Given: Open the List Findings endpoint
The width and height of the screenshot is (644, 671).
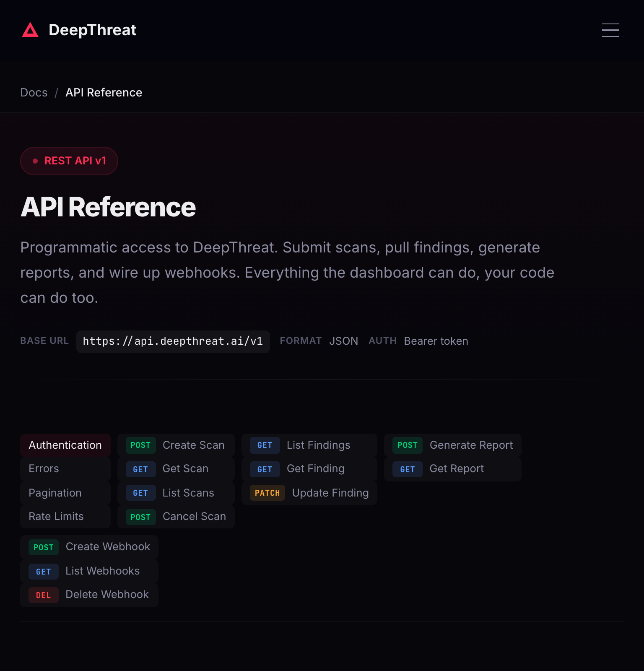Looking at the screenshot, I should click(309, 445).
